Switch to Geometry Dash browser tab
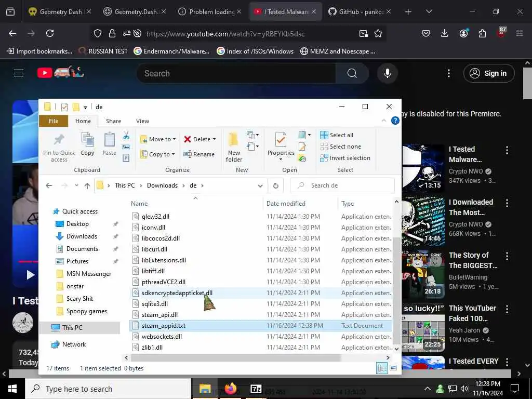This screenshot has width=532, height=399. [60, 11]
